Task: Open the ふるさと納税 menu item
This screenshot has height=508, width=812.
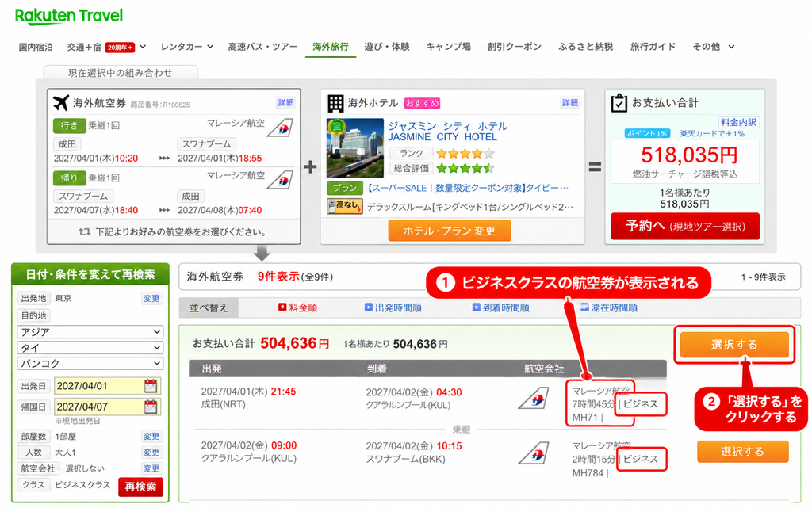Action: click(x=586, y=47)
